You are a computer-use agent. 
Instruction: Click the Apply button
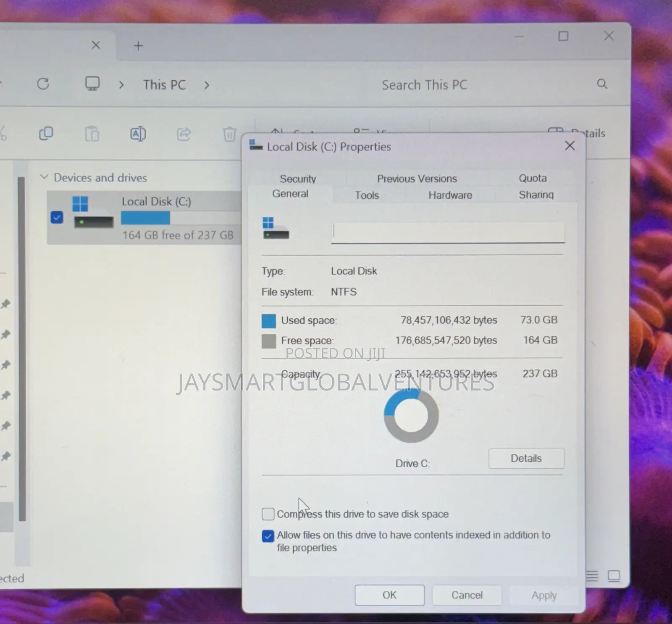click(544, 595)
